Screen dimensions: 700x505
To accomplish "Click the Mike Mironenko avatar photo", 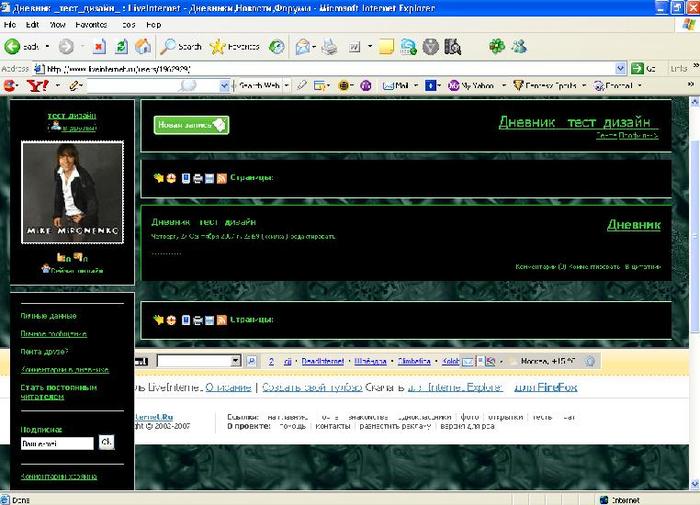I will click(x=72, y=192).
